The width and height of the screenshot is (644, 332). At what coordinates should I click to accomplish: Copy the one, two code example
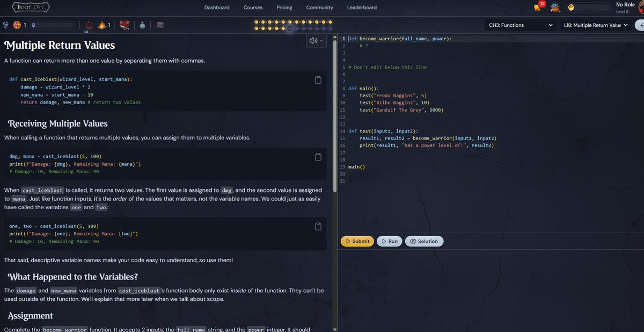tap(318, 226)
